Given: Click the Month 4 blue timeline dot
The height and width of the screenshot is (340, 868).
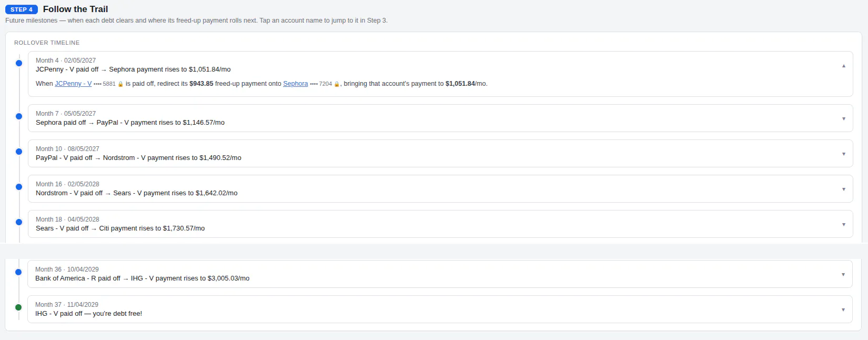Looking at the screenshot, I should coord(19,63).
